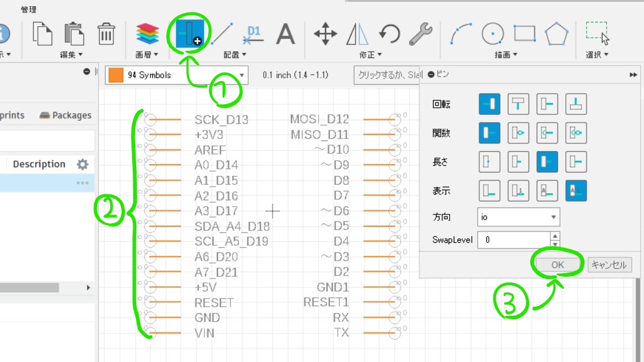Choose fourth 長さ long pin length
This screenshot has height=362, width=644.
pos(576,162)
